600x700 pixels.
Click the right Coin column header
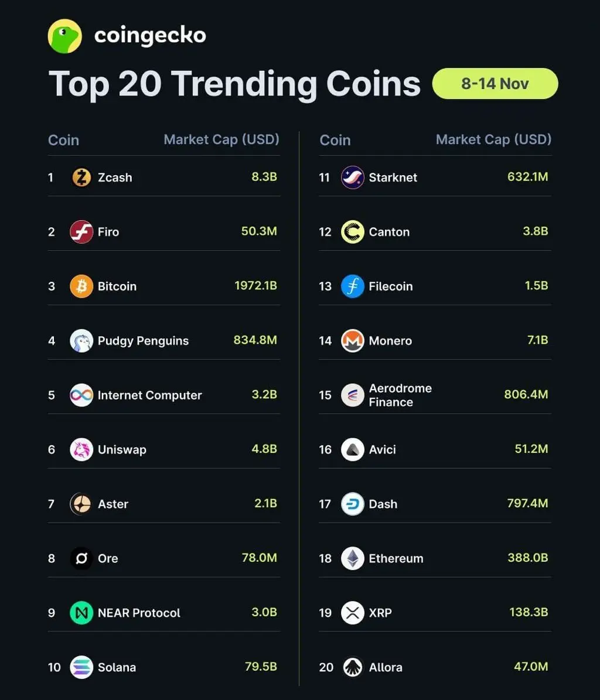tap(335, 140)
